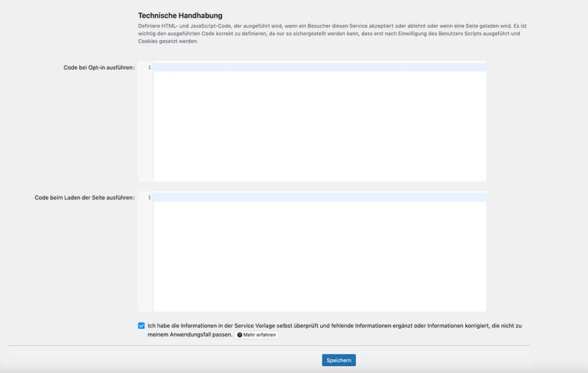Image resolution: width=588 pixels, height=373 pixels.
Task: Click the question mark icon beside Mehr erfahren
Action: click(240, 335)
